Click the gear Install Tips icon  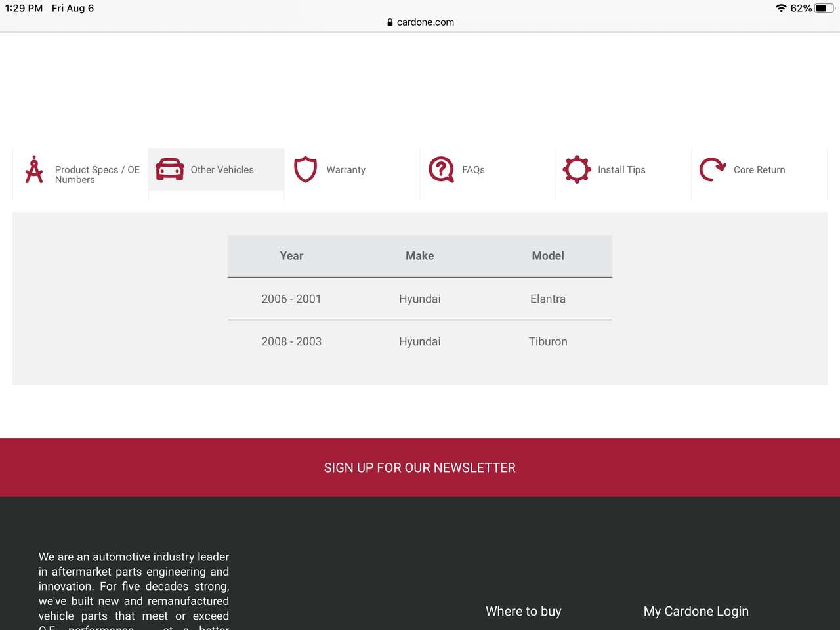(x=577, y=169)
